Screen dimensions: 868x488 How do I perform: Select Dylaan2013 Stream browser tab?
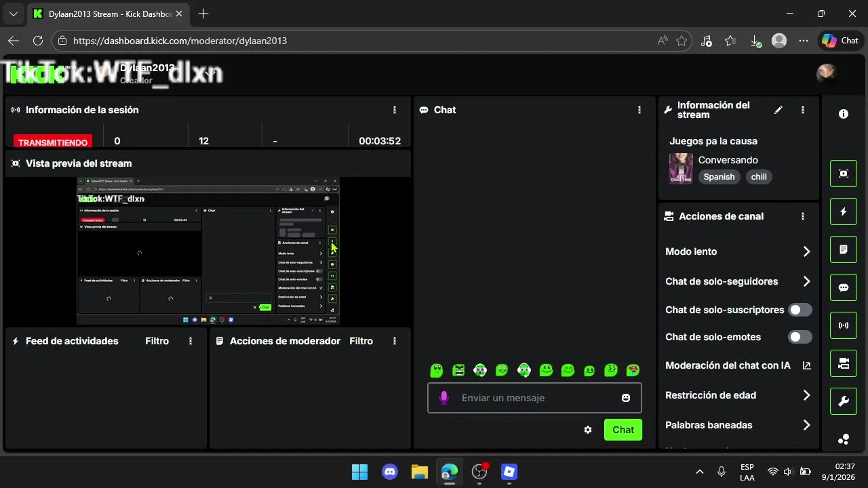coord(108,14)
